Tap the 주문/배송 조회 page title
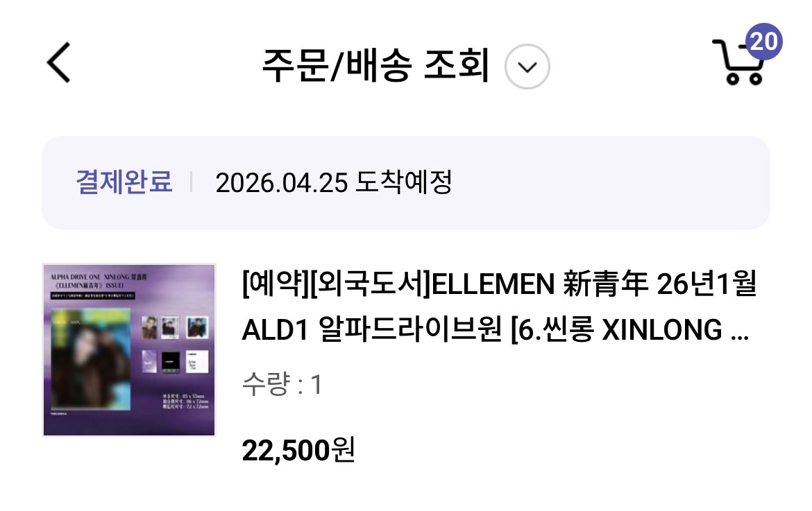The height and width of the screenshot is (511, 812). pos(376,66)
